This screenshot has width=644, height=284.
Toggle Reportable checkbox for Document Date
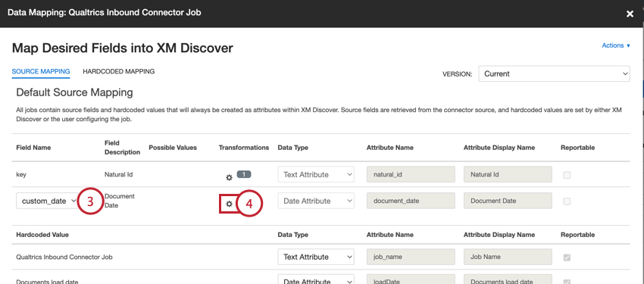pos(567,201)
